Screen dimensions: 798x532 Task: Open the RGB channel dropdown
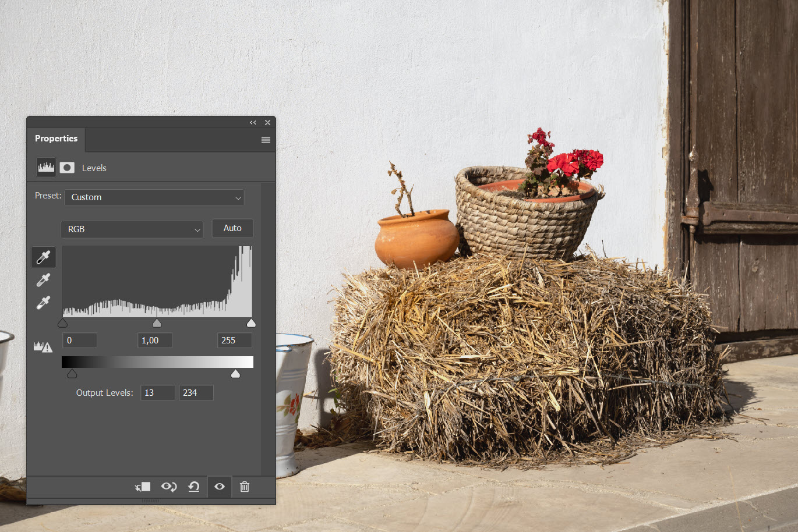point(132,229)
